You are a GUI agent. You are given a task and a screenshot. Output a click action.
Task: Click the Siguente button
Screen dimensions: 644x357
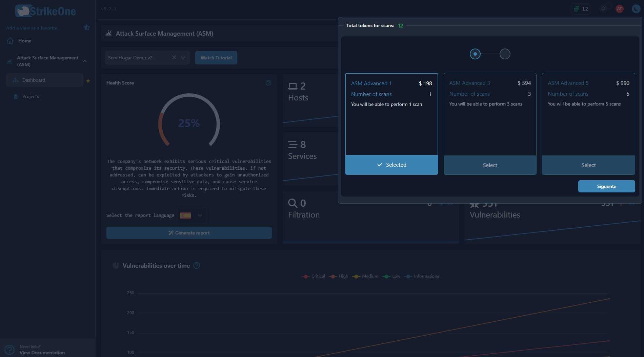(x=606, y=186)
